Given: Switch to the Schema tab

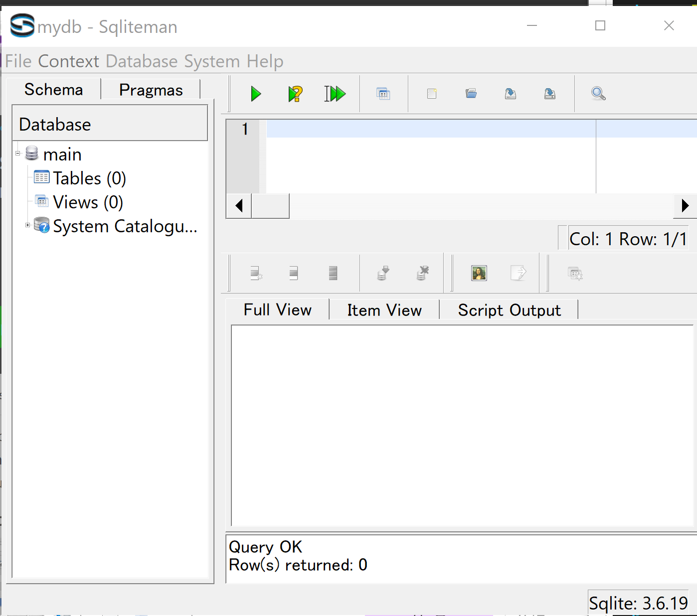Looking at the screenshot, I should click(54, 90).
